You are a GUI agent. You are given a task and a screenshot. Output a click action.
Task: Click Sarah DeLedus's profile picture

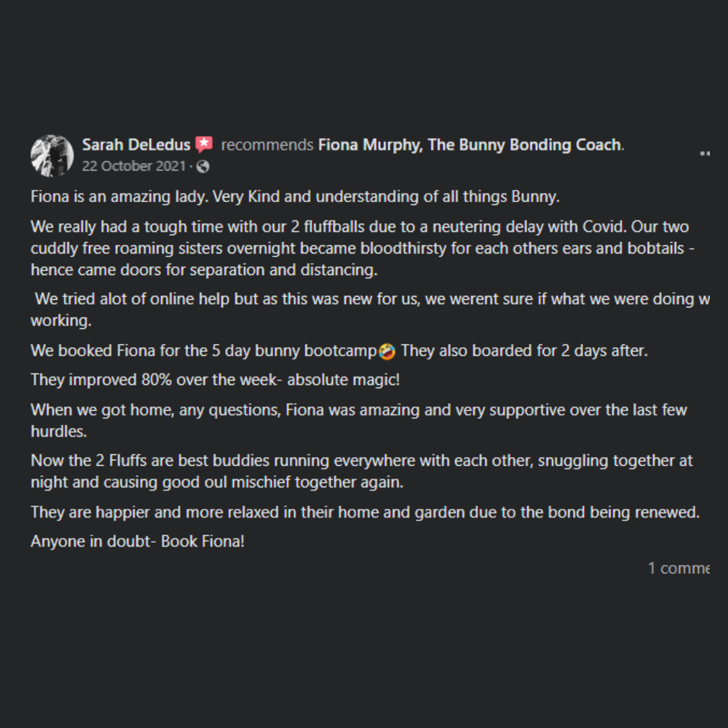click(x=52, y=155)
